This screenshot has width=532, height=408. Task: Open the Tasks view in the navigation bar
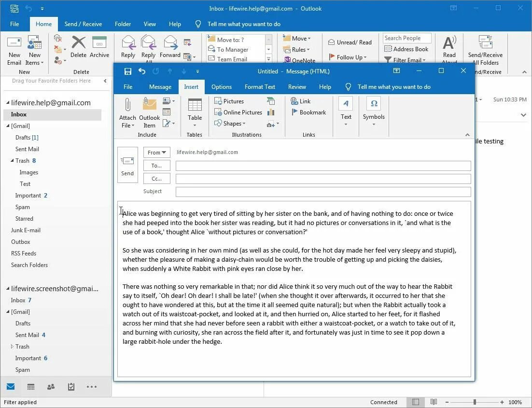(x=71, y=387)
